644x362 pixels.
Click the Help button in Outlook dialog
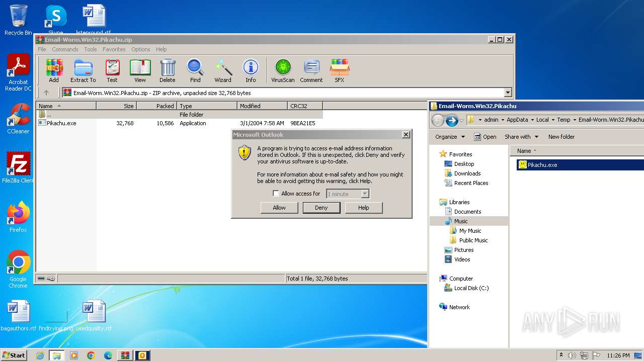pos(364,208)
